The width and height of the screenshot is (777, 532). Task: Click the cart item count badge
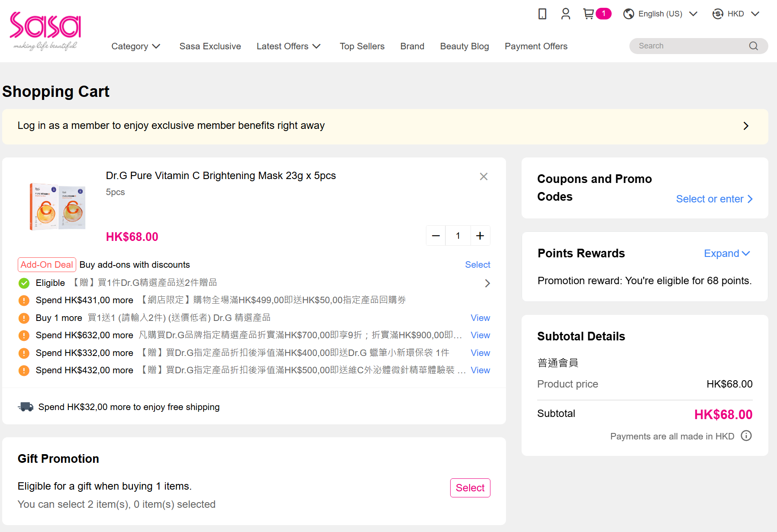(x=603, y=14)
